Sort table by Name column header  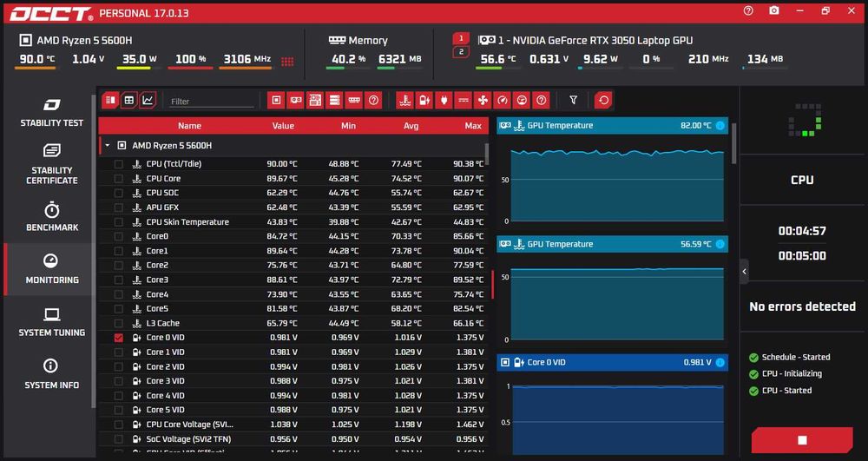point(189,126)
